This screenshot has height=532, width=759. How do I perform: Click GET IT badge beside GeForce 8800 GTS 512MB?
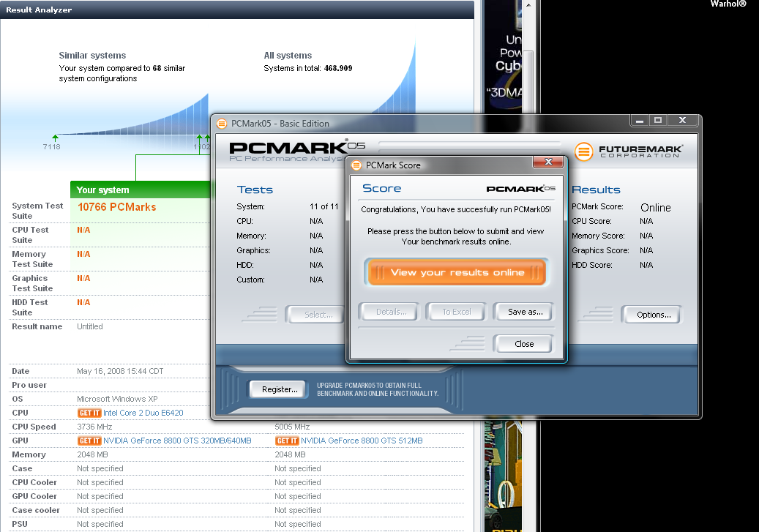click(x=287, y=441)
